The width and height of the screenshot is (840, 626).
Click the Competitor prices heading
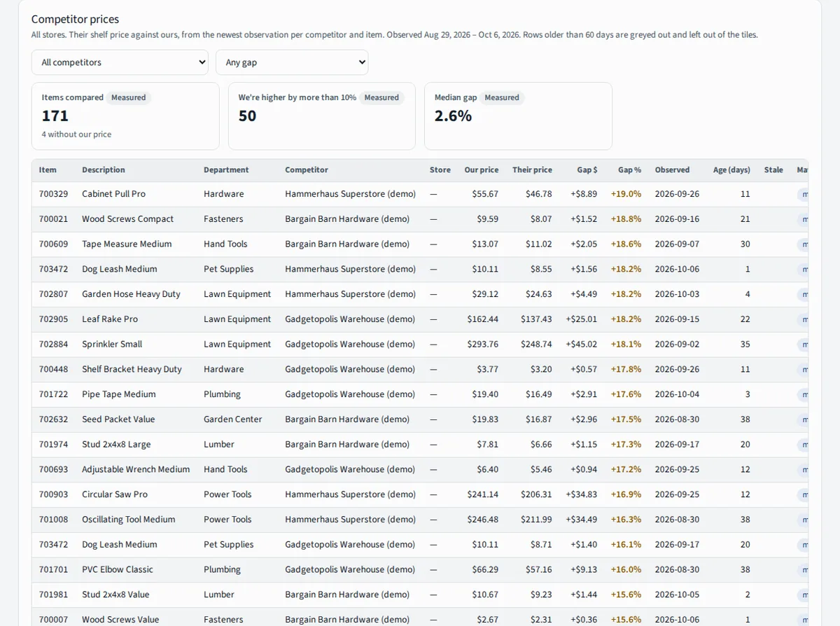(x=76, y=20)
